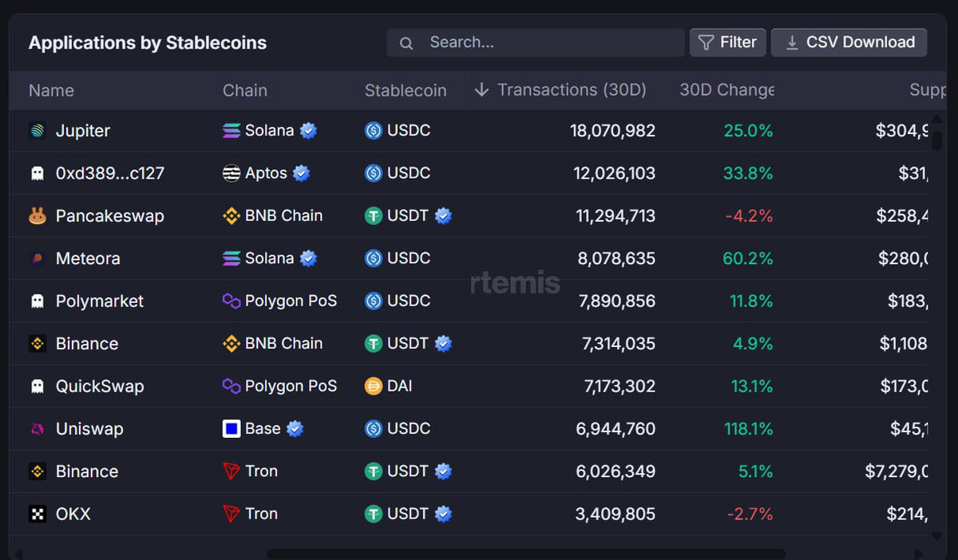Sort by the Name column header
The height and width of the screenshot is (560, 958).
point(51,91)
